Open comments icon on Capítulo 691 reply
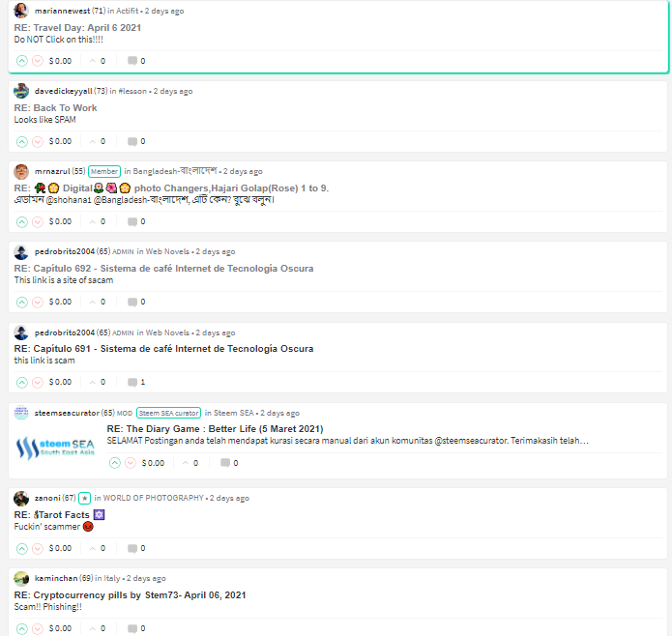 pyautogui.click(x=132, y=382)
